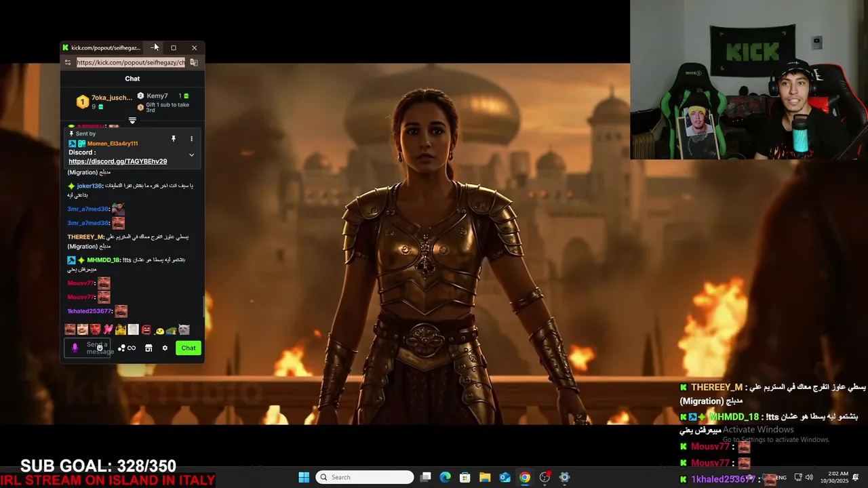Unpin message using the pin icon
The width and height of the screenshot is (868, 488).
[174, 138]
